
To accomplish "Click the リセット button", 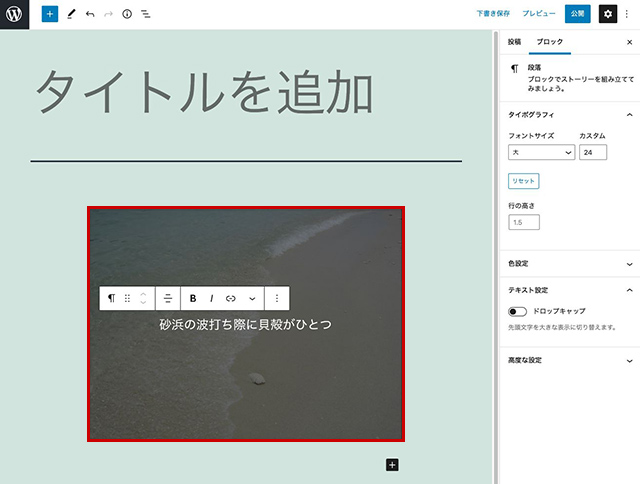I will click(524, 181).
